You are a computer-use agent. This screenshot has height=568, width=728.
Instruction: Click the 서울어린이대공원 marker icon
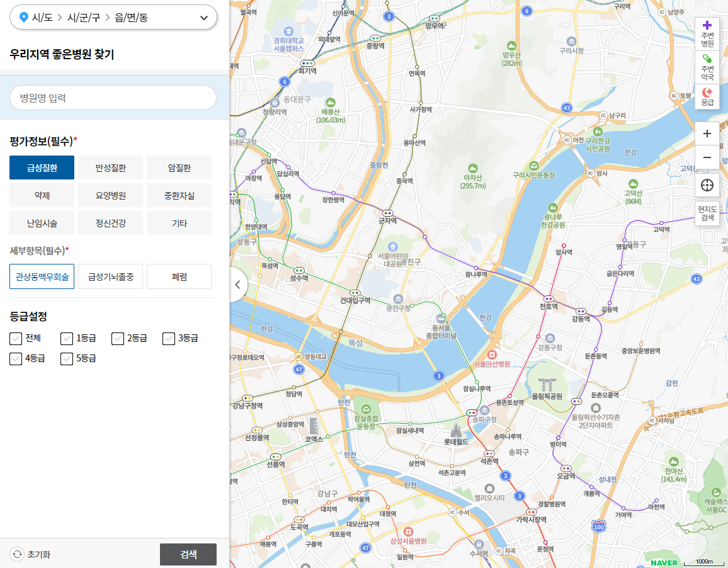tap(393, 247)
